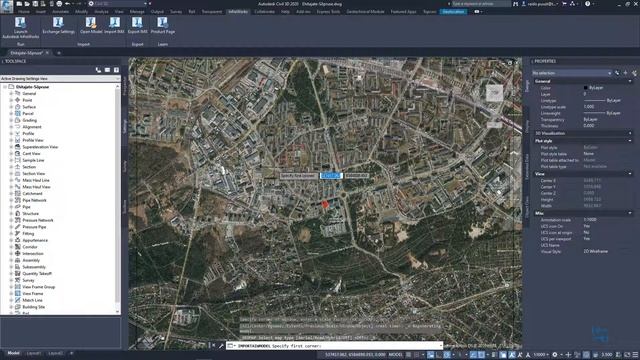Click the red location marker on map
Viewport: 640px width, 360px height.
(x=325, y=204)
